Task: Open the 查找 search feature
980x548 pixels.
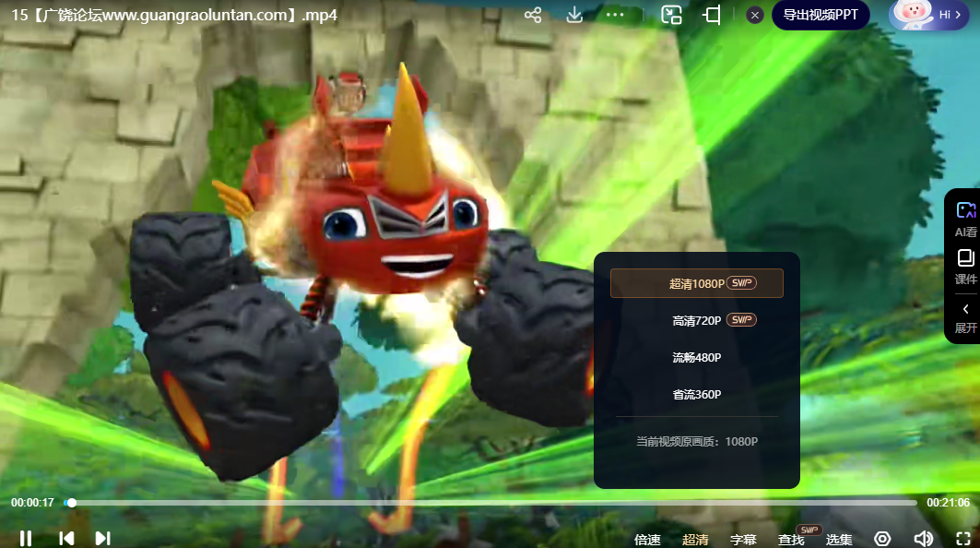Action: coord(791,540)
